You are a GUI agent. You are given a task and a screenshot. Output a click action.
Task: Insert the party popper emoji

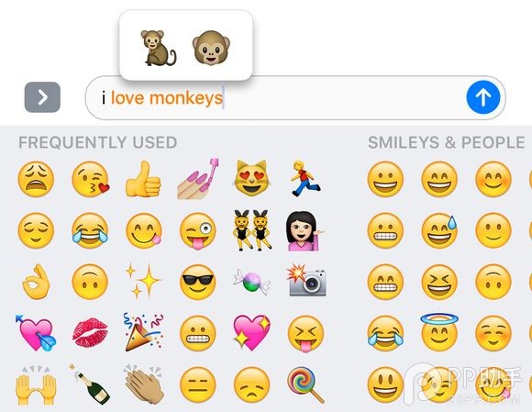tap(143, 332)
